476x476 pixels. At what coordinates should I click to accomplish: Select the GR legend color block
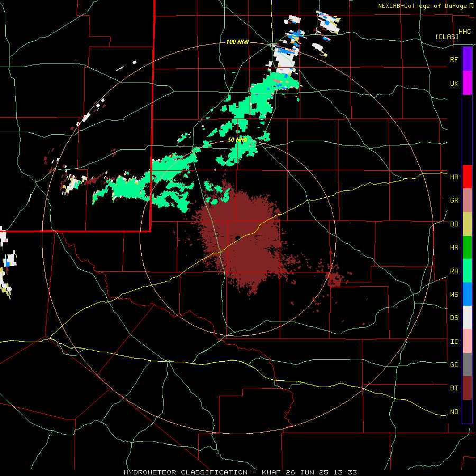467,200
